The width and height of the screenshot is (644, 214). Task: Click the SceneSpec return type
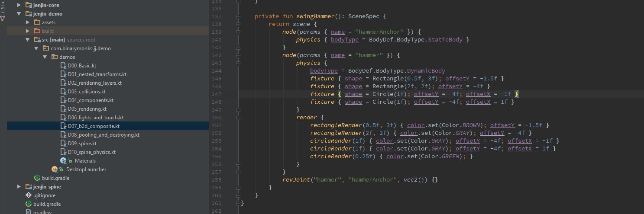coord(363,16)
